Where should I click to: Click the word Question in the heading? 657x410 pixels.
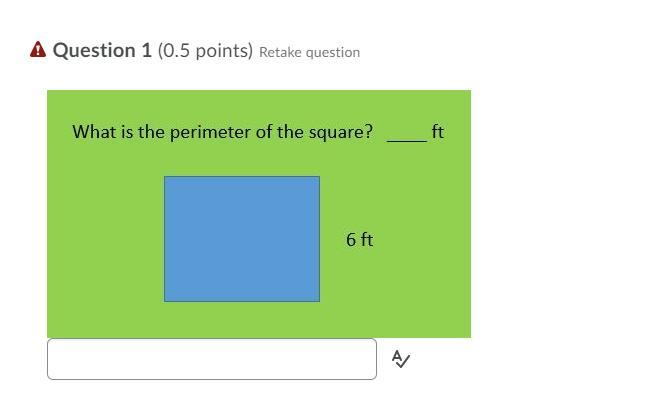(x=94, y=50)
